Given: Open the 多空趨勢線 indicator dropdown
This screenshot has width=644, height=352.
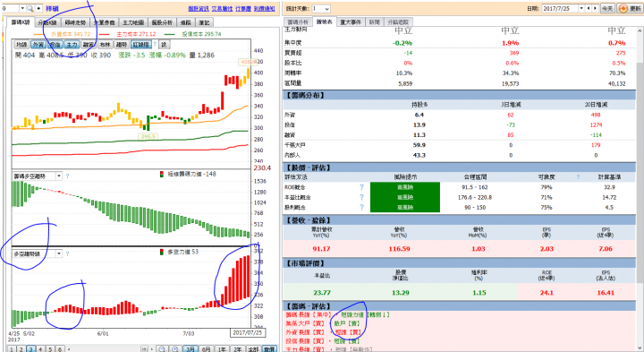Looking at the screenshot, I should [x=59, y=253].
